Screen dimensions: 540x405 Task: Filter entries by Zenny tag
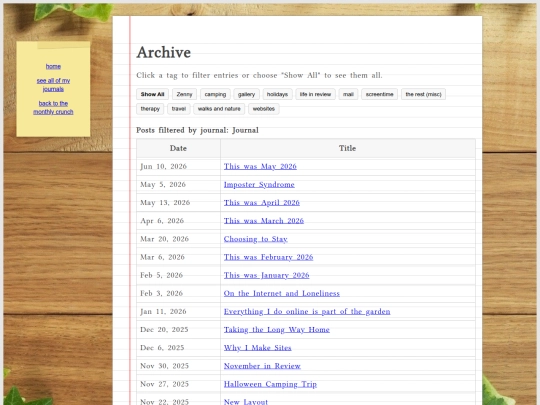click(x=184, y=94)
